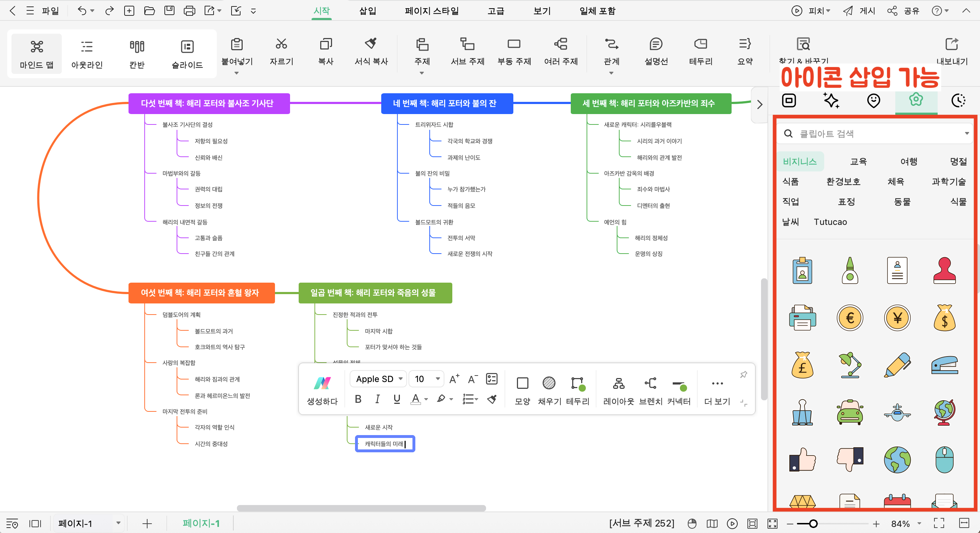
Task: Click the zoom slider handle
Action: click(813, 524)
